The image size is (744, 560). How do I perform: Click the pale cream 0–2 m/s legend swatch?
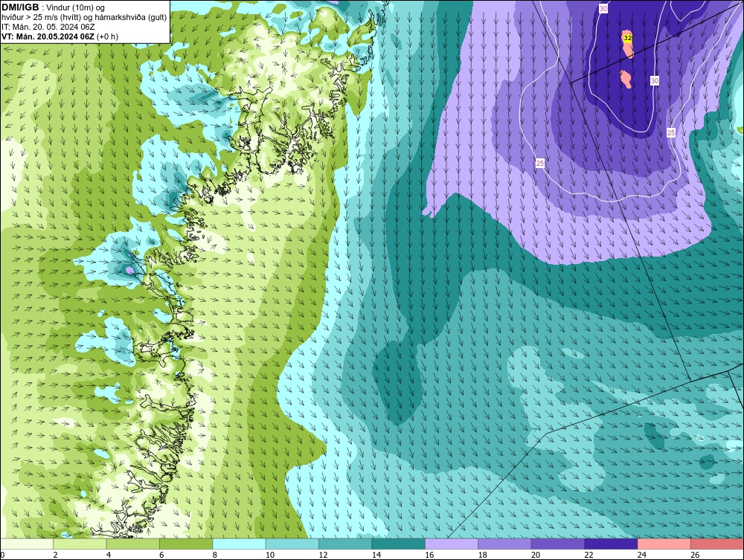[27, 544]
